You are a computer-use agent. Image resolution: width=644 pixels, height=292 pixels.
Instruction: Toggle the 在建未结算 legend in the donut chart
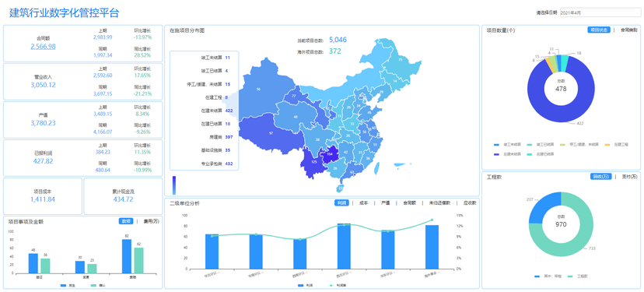click(508, 154)
